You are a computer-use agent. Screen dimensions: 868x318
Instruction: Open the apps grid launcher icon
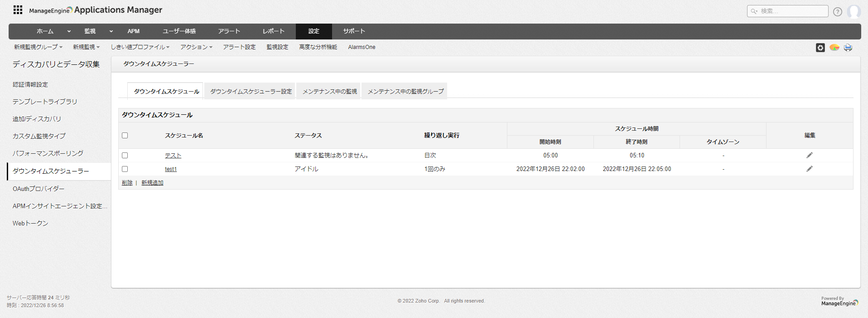(x=18, y=10)
